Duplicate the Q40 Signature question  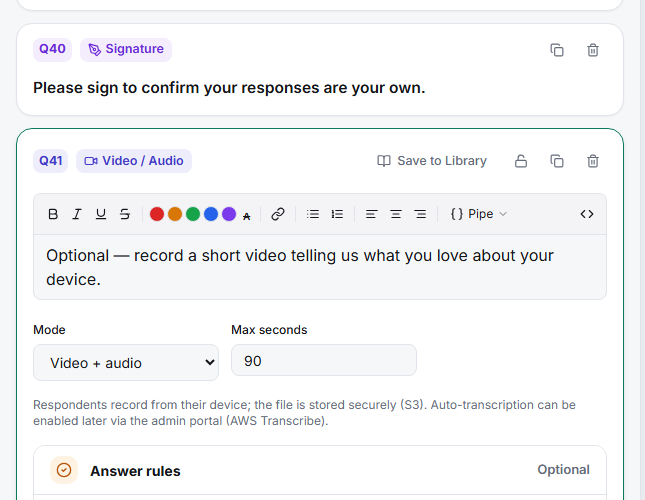pos(557,50)
